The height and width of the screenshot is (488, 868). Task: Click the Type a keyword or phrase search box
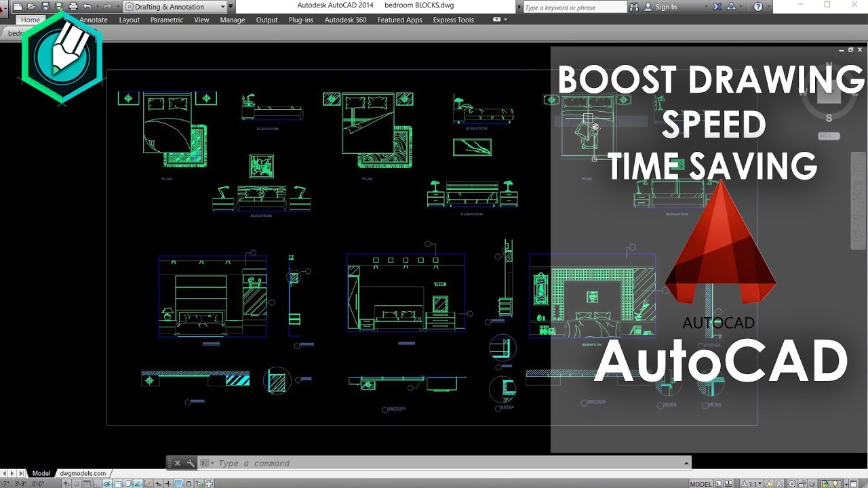coord(575,7)
